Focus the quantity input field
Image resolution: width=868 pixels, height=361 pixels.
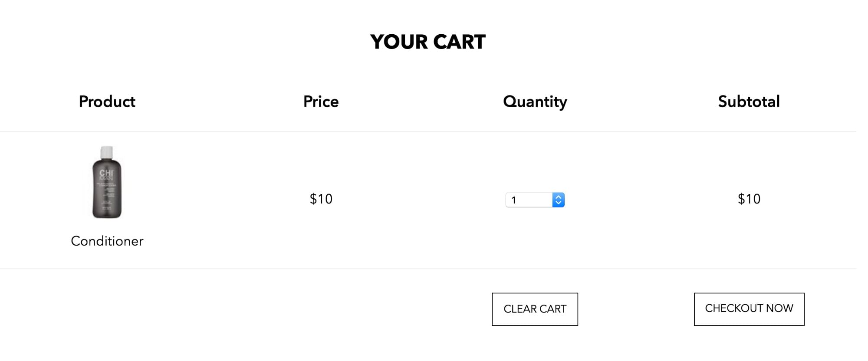pos(529,200)
